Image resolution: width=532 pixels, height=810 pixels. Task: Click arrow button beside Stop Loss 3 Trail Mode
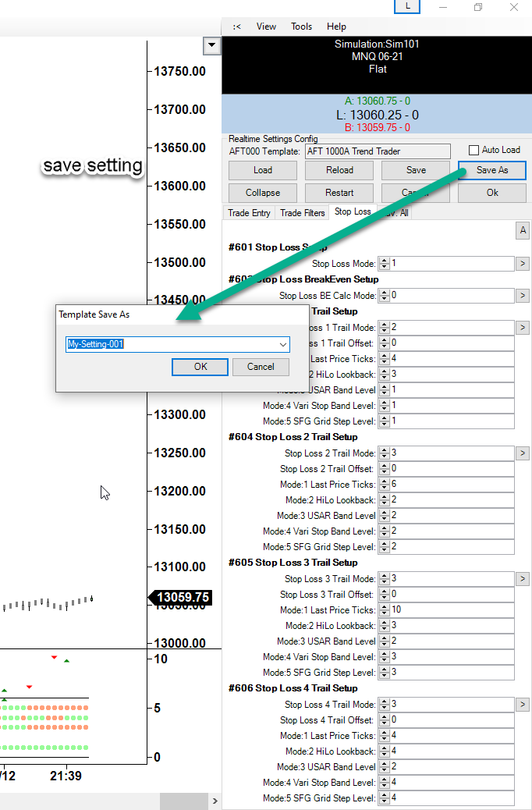tap(523, 579)
